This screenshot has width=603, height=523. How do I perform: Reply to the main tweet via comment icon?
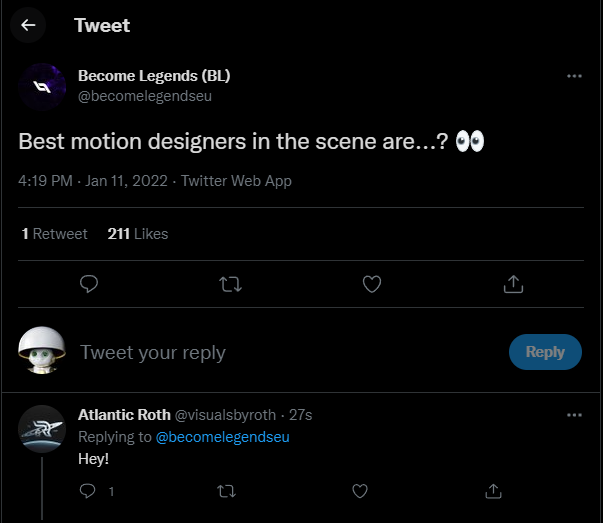click(89, 285)
